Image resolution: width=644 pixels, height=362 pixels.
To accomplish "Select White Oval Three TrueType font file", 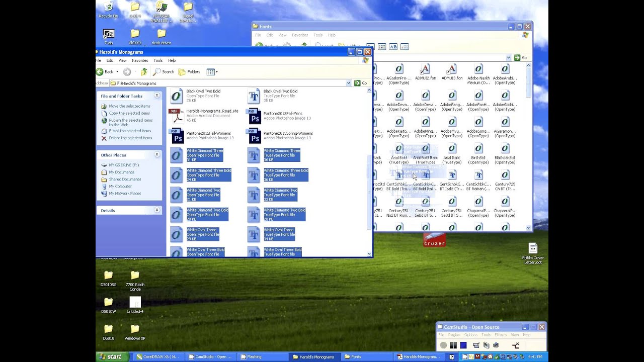I will [271, 234].
